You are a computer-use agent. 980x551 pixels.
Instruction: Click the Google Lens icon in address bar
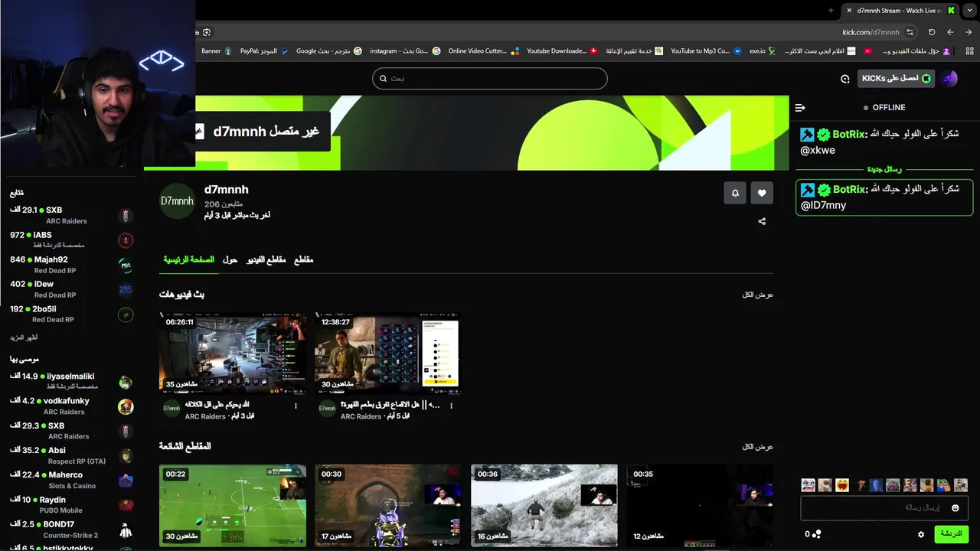(x=207, y=32)
